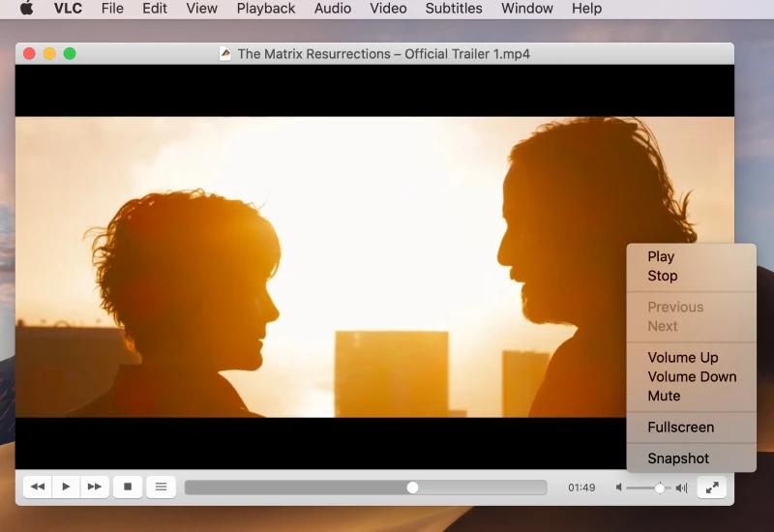Image resolution: width=774 pixels, height=532 pixels.
Task: Start playback with the play button
Action: tap(66, 488)
